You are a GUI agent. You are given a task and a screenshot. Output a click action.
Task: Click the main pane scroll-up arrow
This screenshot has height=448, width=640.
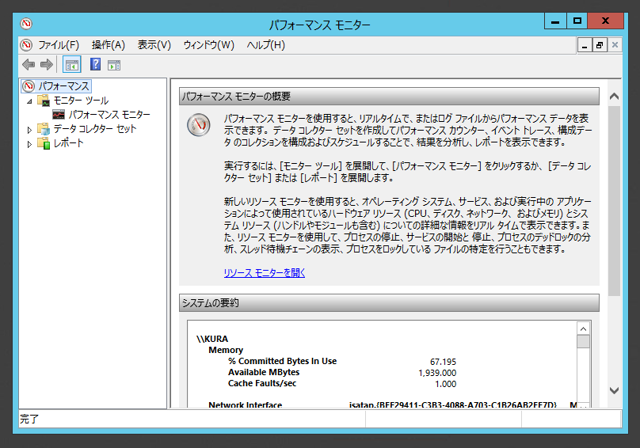[614, 97]
